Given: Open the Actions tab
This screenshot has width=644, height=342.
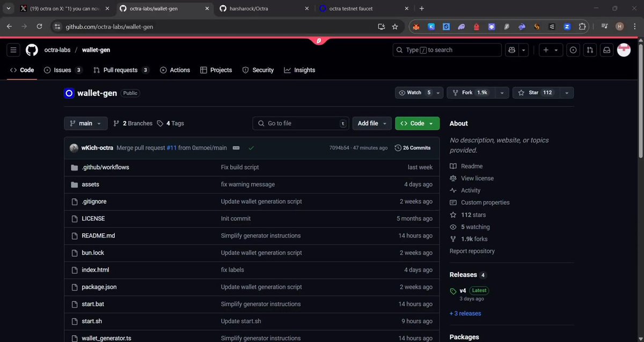Looking at the screenshot, I should [175, 70].
